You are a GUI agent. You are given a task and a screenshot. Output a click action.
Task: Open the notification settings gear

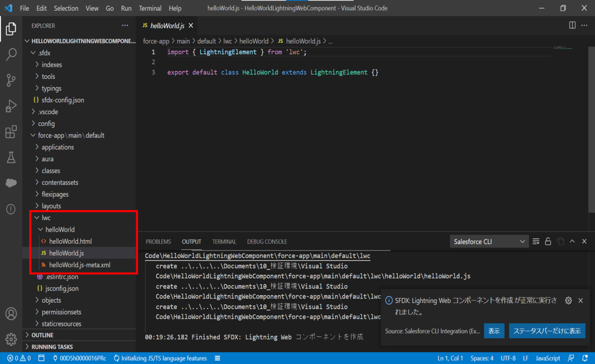tap(569, 301)
